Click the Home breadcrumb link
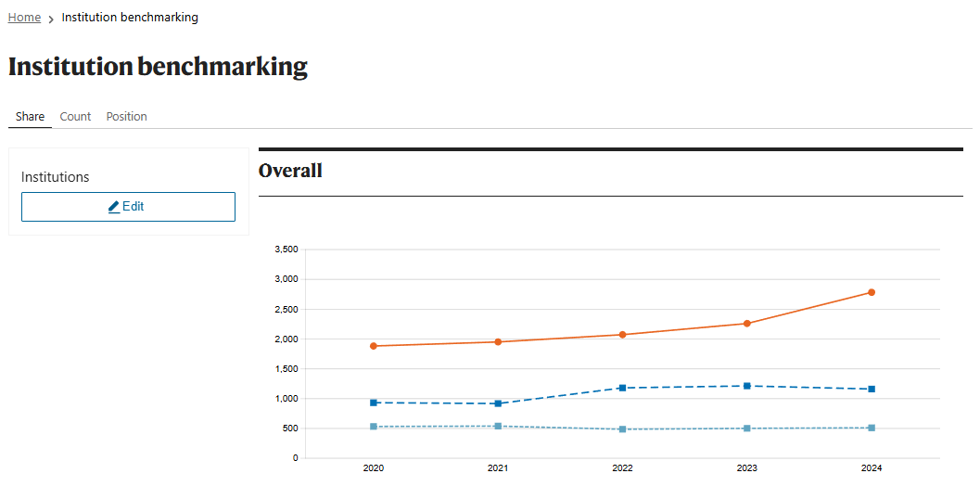980x499 pixels. pyautogui.click(x=24, y=18)
